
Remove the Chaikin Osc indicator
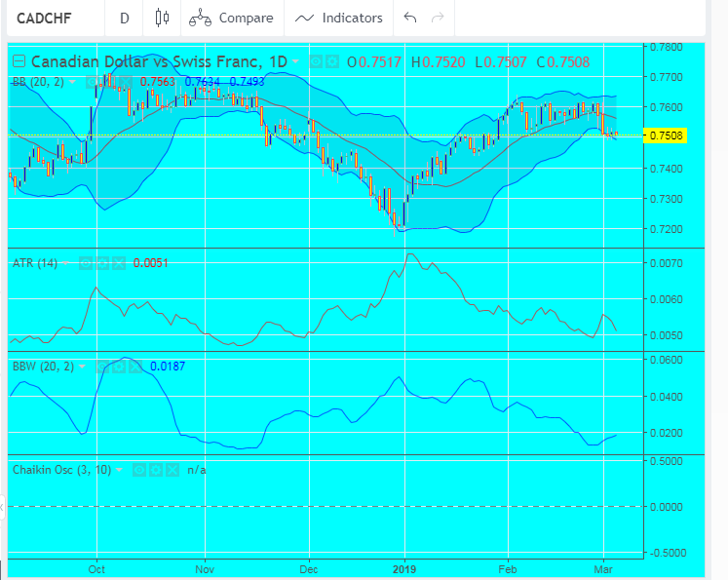(172, 470)
